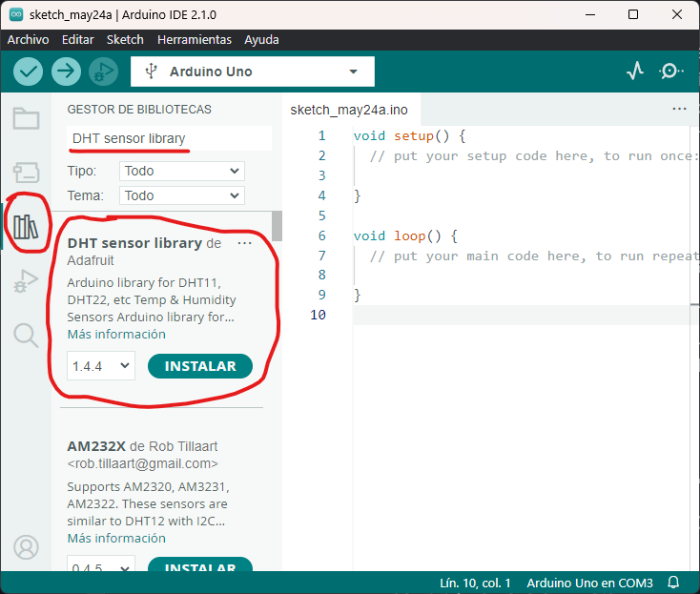Image resolution: width=700 pixels, height=594 pixels.
Task: Open the Sketchbook folder sidebar icon
Action: [26, 119]
